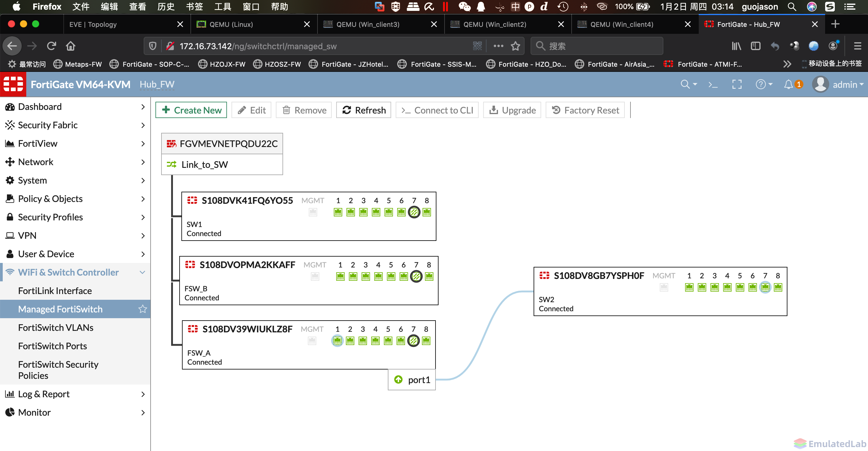Toggle fullscreen mode icon
This screenshot has height=451, width=868.
coord(737,84)
